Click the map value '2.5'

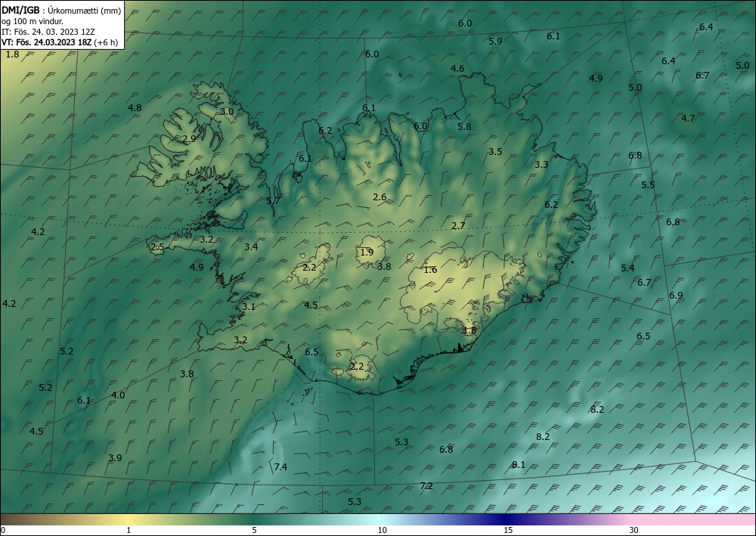157,247
